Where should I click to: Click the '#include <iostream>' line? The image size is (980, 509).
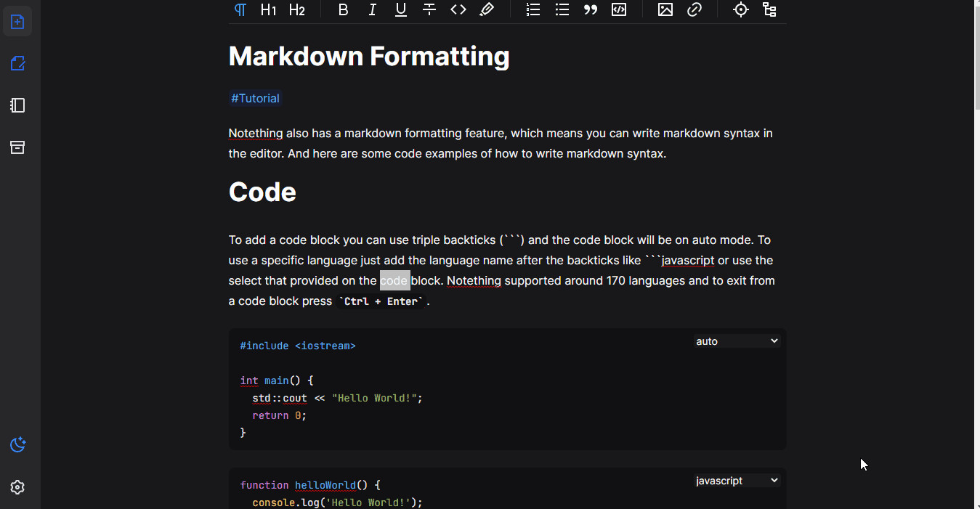298,346
